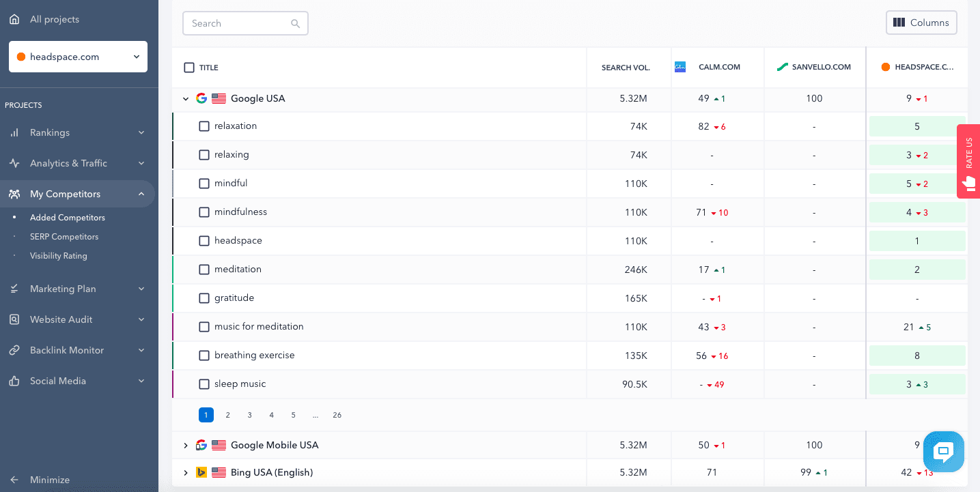Viewport: 980px width, 492px height.
Task: Go to pagination page 5
Action: [x=294, y=415]
